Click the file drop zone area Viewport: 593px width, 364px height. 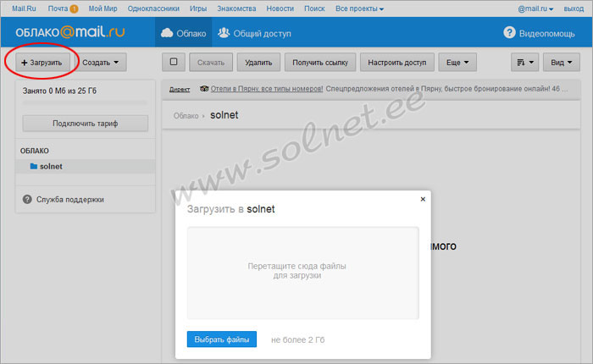pyautogui.click(x=302, y=272)
